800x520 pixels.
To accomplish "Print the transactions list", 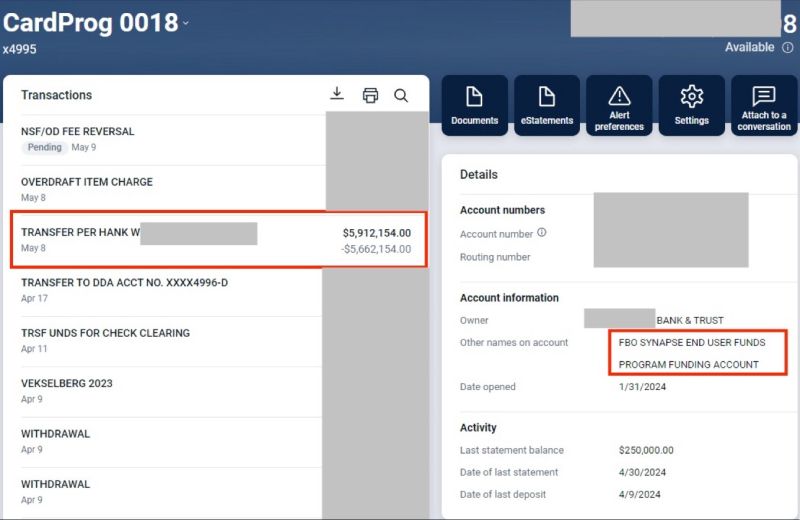I will coord(370,95).
